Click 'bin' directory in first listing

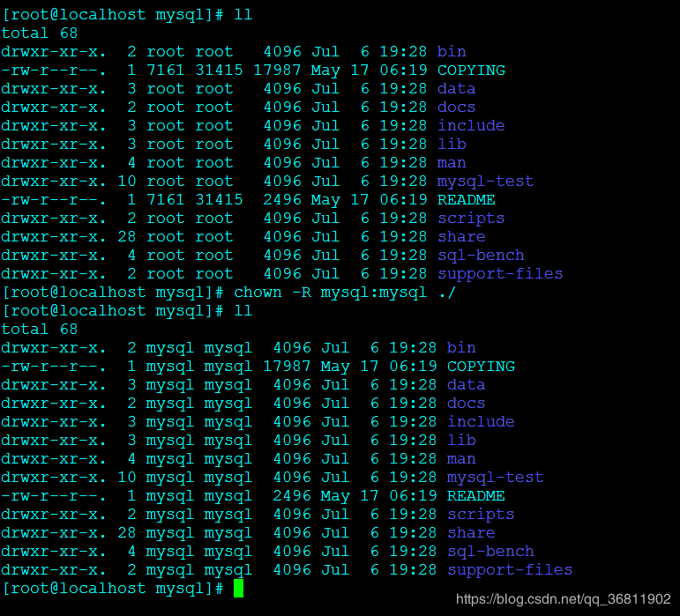tap(452, 51)
